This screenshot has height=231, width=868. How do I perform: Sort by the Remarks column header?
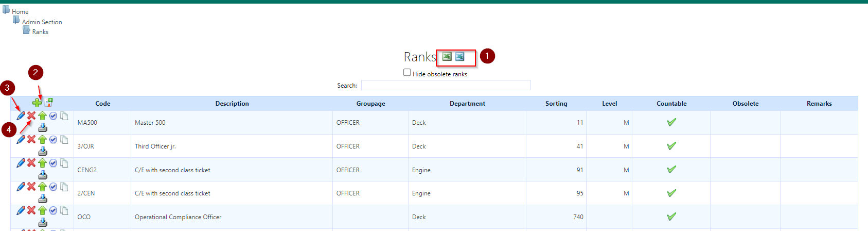click(x=819, y=104)
